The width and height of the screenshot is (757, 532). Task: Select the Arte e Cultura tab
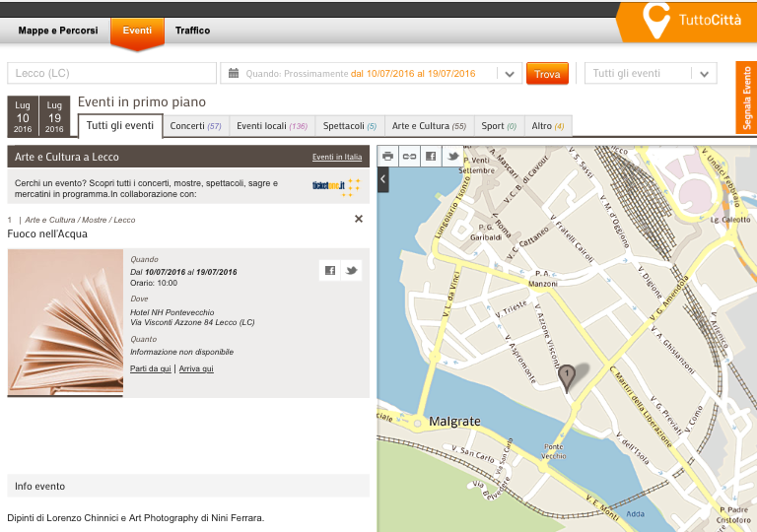tap(429, 126)
